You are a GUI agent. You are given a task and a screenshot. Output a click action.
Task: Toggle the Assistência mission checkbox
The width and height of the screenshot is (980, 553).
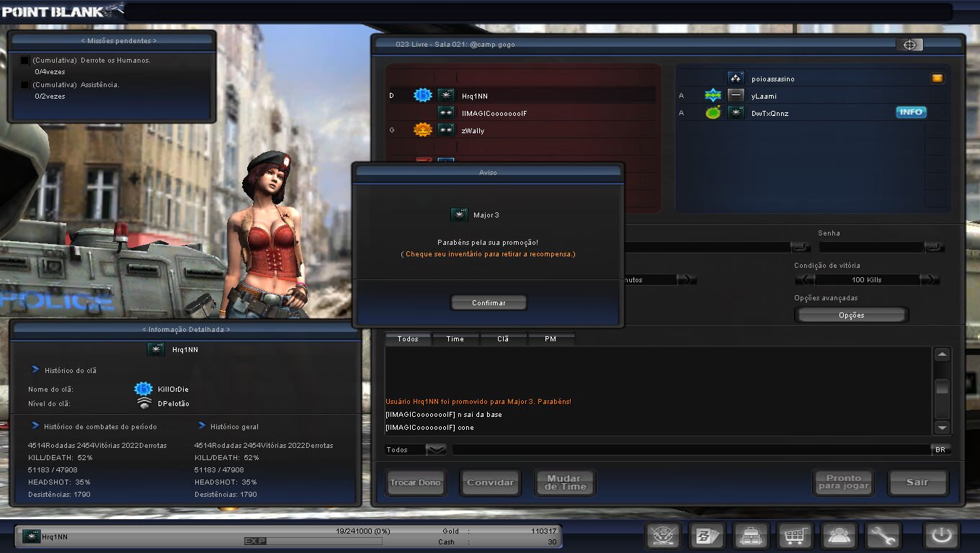point(25,85)
